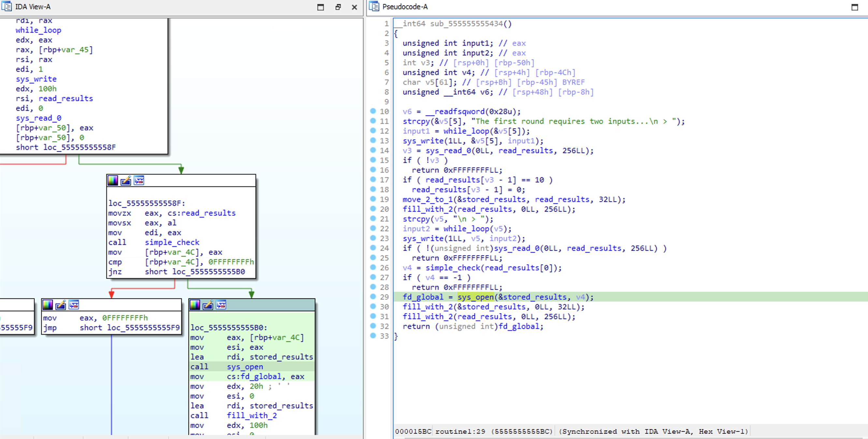This screenshot has width=868, height=439.
Task: Click fill_with_2 call in graph block
Action: (x=252, y=416)
